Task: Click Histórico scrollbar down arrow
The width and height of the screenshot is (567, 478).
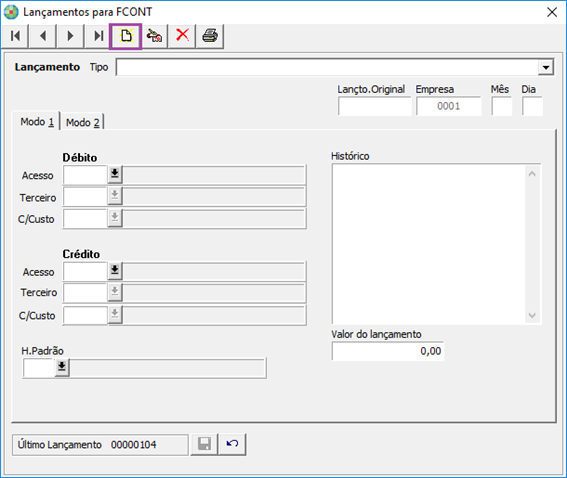Action: [x=532, y=315]
